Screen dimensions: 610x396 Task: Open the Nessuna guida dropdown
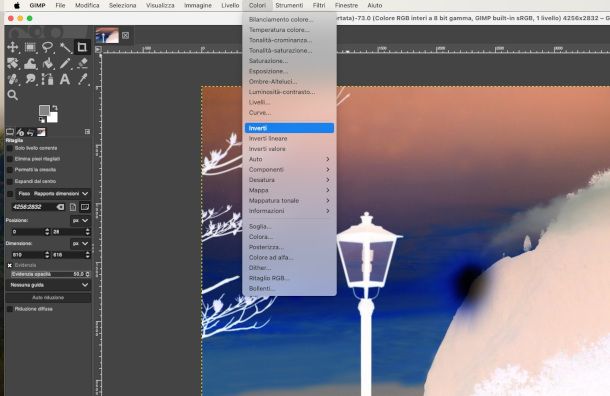pyautogui.click(x=49, y=285)
